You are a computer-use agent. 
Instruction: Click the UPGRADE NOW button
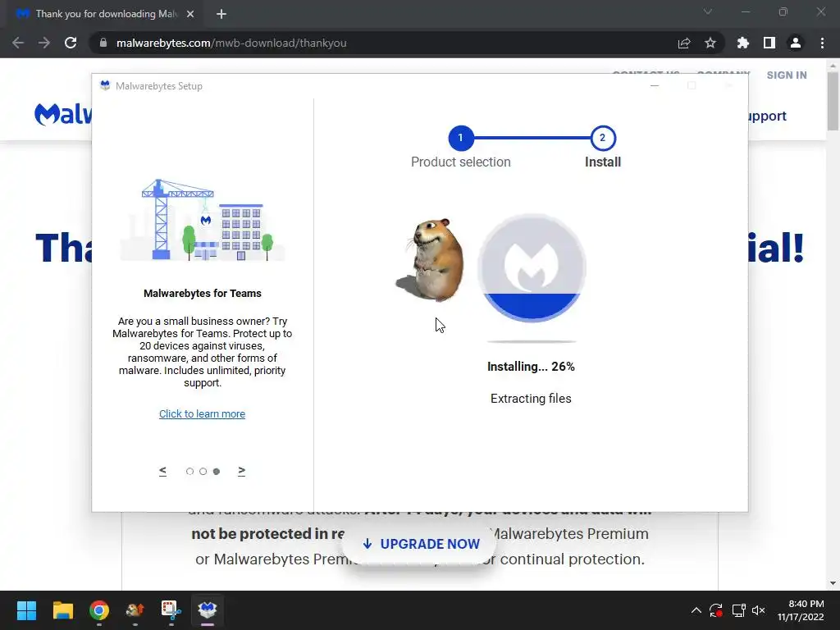coord(421,544)
